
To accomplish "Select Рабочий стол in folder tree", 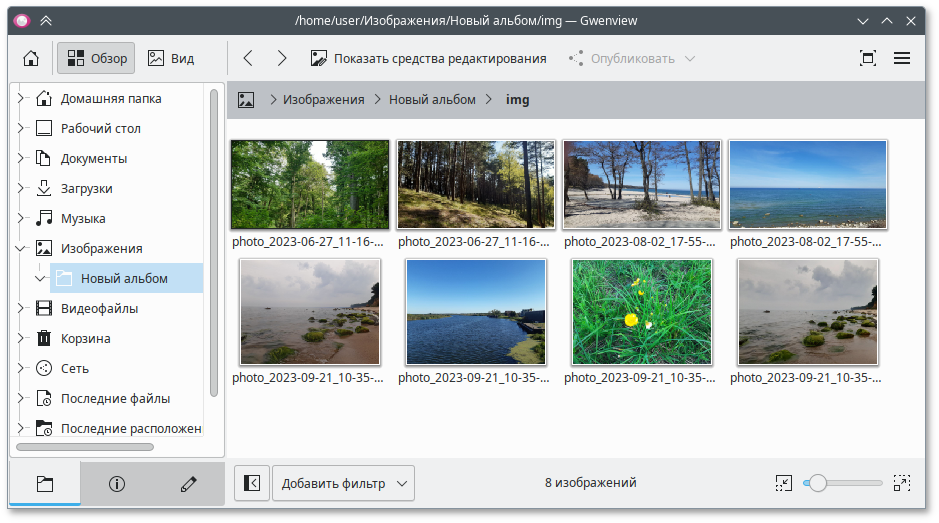I will tap(101, 128).
